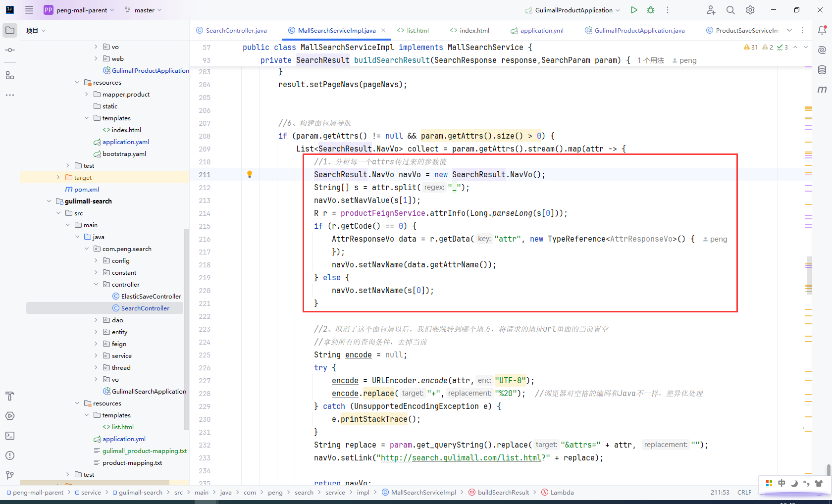Open the Services run tool window
The width and height of the screenshot is (832, 504).
[10, 416]
